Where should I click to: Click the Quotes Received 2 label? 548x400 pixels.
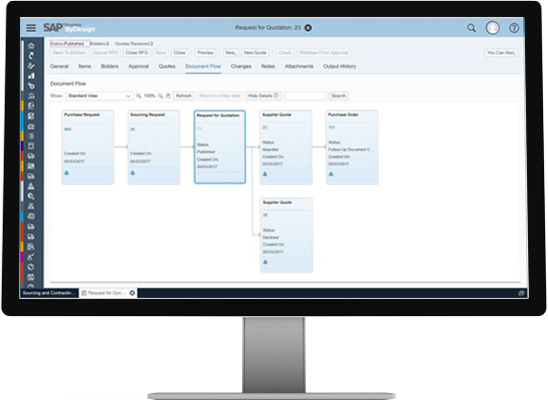[134, 44]
